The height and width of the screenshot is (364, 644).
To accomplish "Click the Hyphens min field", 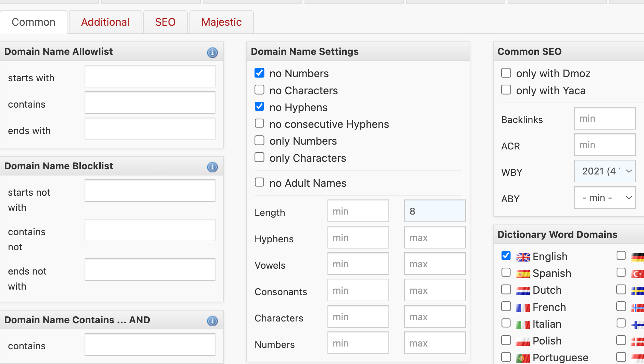I will [x=358, y=237].
